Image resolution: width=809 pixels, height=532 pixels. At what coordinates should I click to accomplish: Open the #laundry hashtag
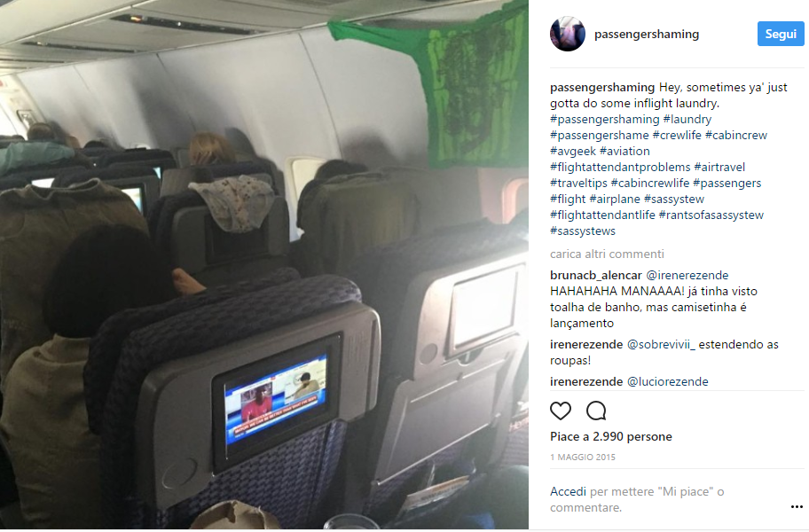click(687, 120)
